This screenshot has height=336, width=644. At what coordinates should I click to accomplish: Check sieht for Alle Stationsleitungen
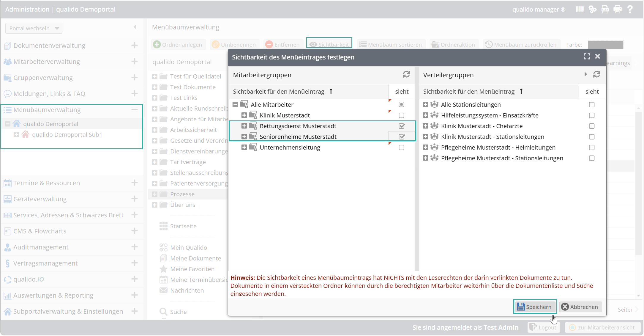(x=592, y=105)
